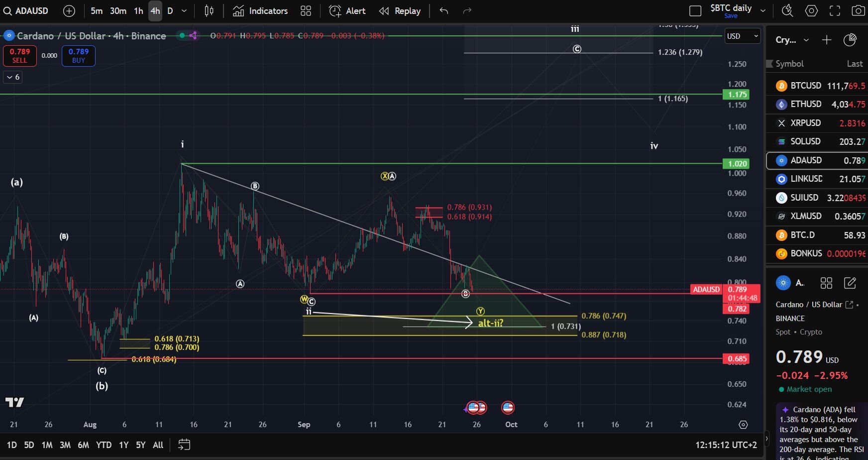Open the USD currency dropdown
Viewport: 868px width, 460px height.
click(x=742, y=36)
